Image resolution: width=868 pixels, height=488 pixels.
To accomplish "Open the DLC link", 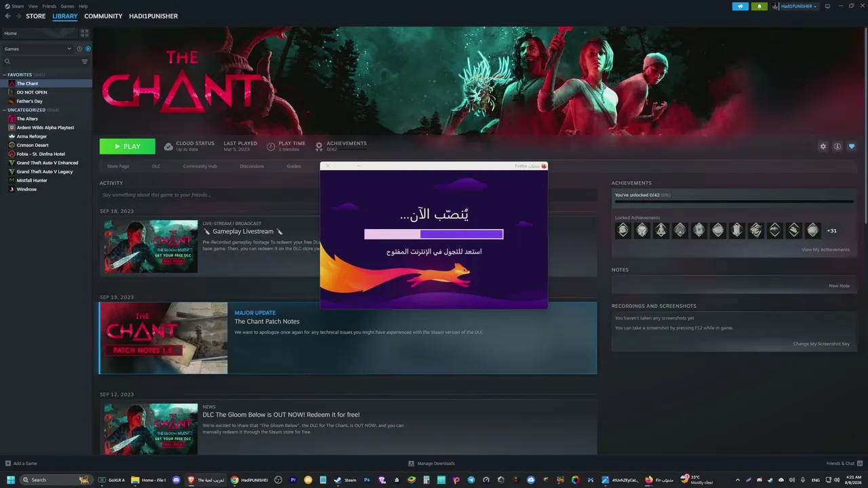I will (x=156, y=166).
